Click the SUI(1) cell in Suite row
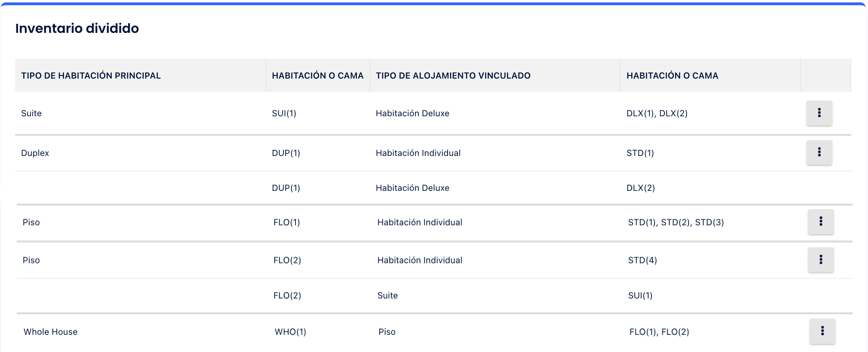 pyautogui.click(x=284, y=113)
